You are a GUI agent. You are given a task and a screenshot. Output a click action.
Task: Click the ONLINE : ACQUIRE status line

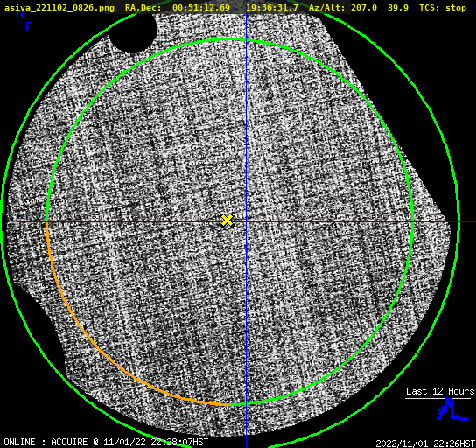[106, 442]
